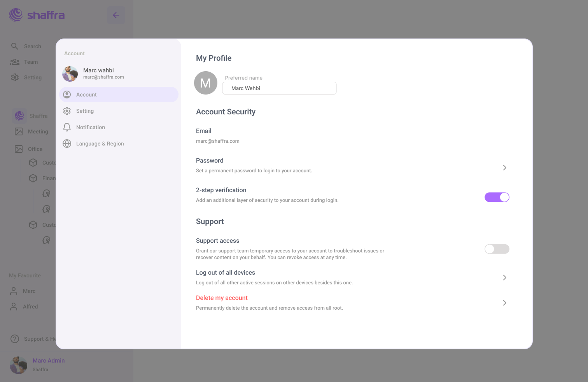Screen dimensions: 588x382
Task: Click the bell icon beside Notification
Action: click(67, 127)
